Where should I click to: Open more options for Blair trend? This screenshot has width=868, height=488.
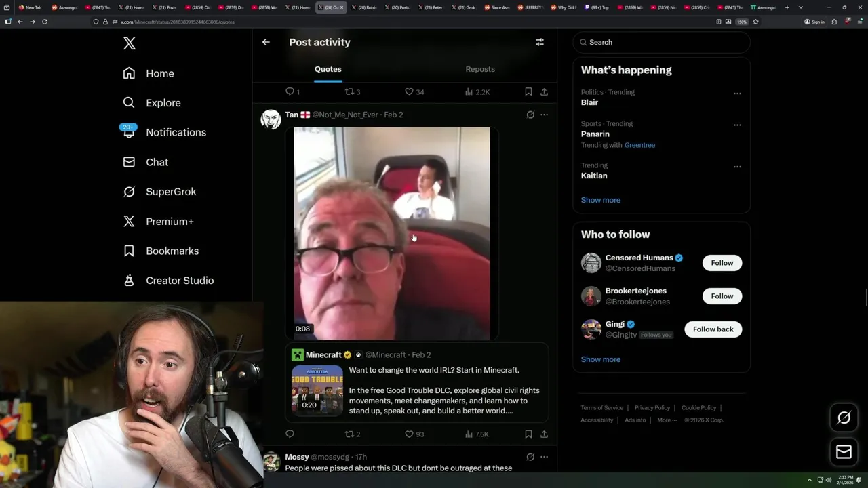point(737,94)
